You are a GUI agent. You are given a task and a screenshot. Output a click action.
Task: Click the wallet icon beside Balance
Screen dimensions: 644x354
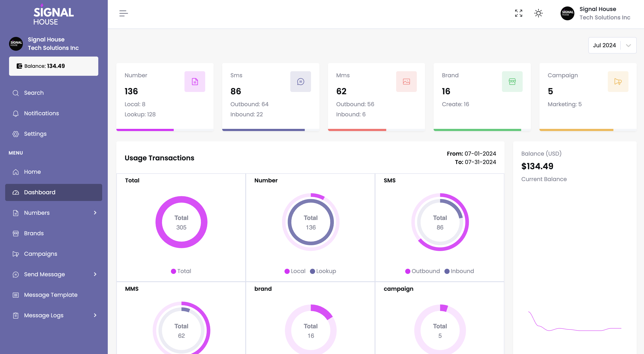click(x=19, y=66)
